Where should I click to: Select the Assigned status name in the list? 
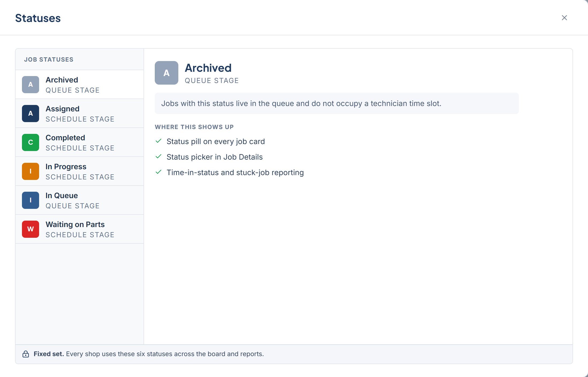[x=63, y=109]
